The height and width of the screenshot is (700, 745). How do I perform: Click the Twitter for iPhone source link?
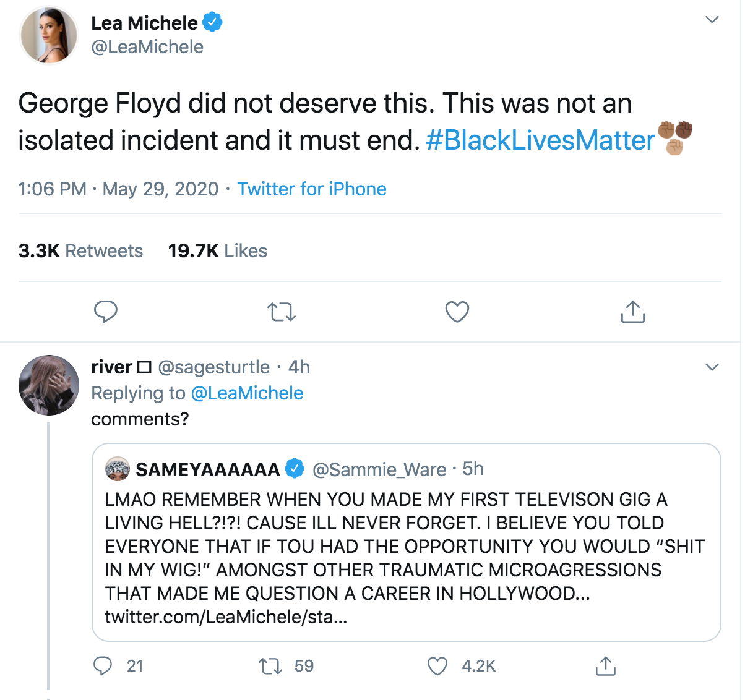click(312, 189)
